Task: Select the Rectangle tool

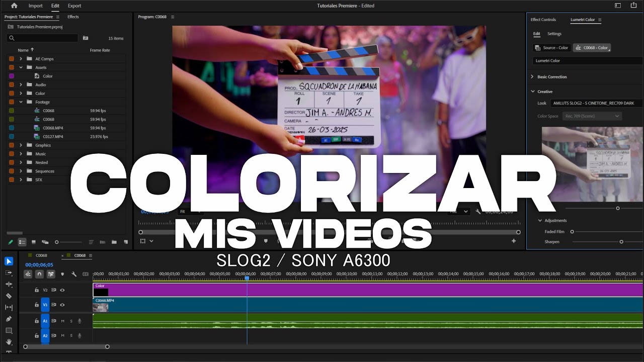Action: click(9, 330)
